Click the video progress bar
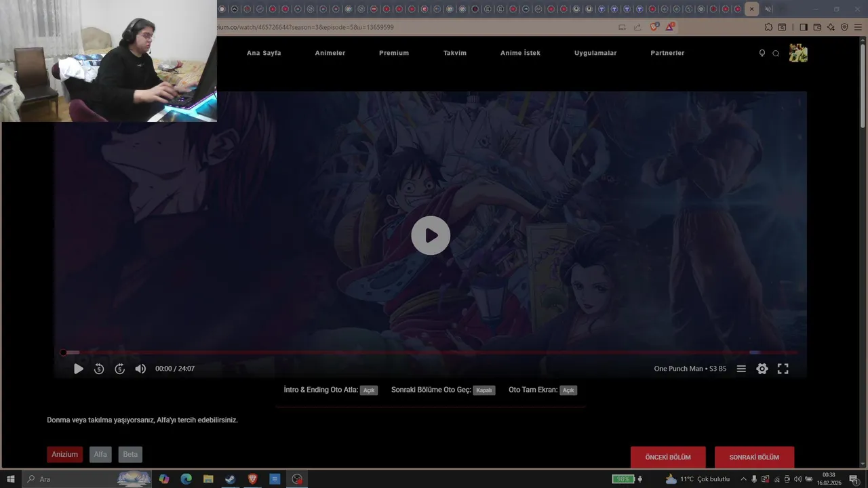Image resolution: width=868 pixels, height=488 pixels. 431,352
